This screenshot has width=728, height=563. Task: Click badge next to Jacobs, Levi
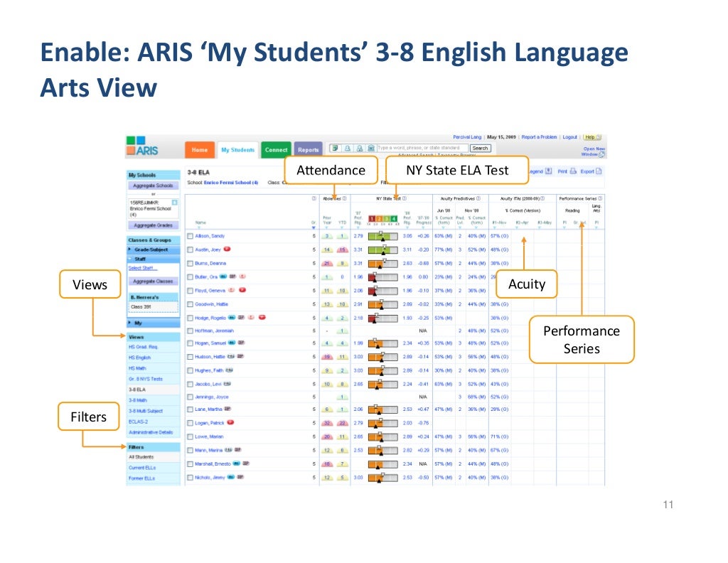click(x=227, y=383)
